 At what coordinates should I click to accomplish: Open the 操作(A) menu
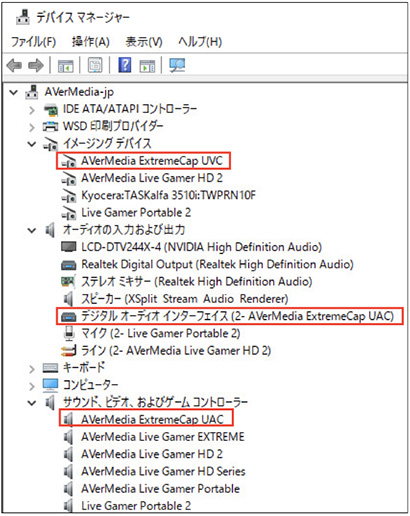click(91, 42)
